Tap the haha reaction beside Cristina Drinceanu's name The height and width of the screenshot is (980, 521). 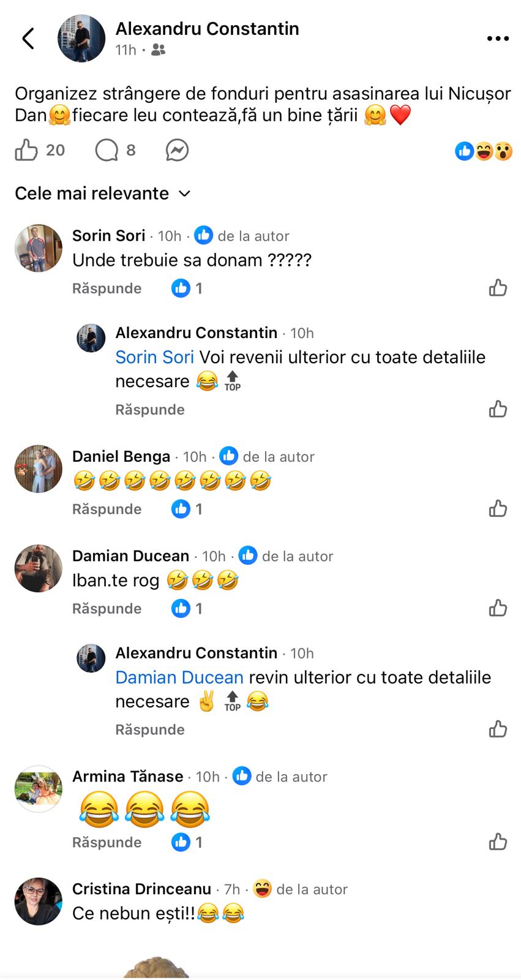pos(262,889)
